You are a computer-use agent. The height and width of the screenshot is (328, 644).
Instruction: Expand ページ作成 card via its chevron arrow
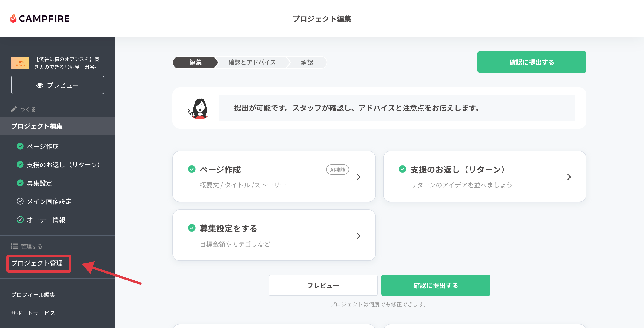click(359, 177)
